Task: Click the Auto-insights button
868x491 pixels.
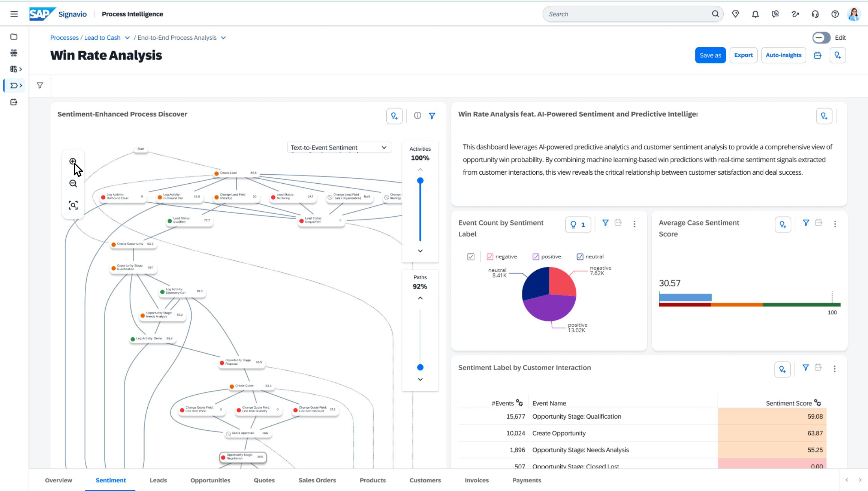Action: pyautogui.click(x=783, y=55)
